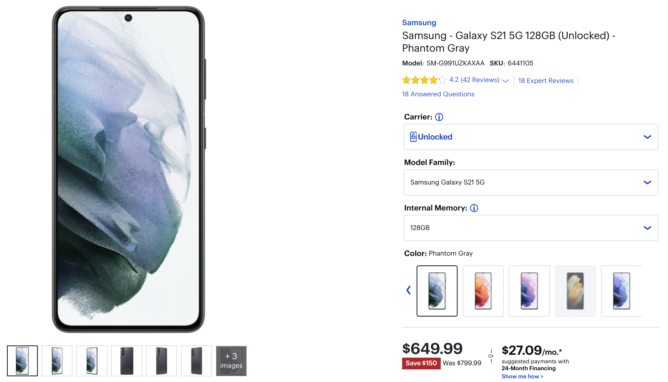Image resolution: width=668 pixels, height=382 pixels.
Task: Open 18 Expert Reviews link
Action: click(546, 80)
